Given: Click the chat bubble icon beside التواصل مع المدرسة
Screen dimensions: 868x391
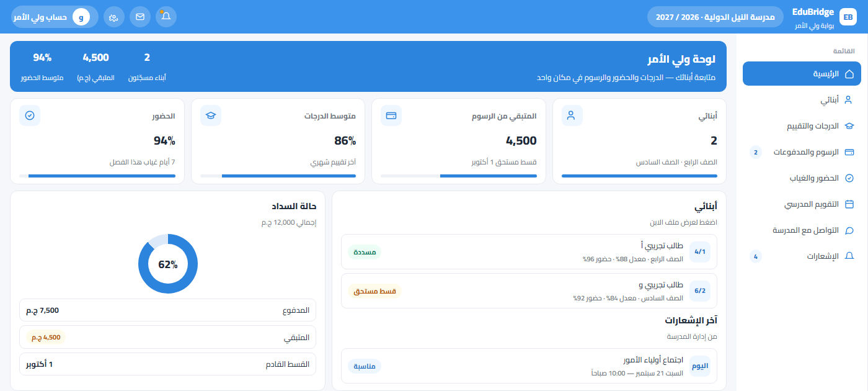Looking at the screenshot, I should [849, 230].
